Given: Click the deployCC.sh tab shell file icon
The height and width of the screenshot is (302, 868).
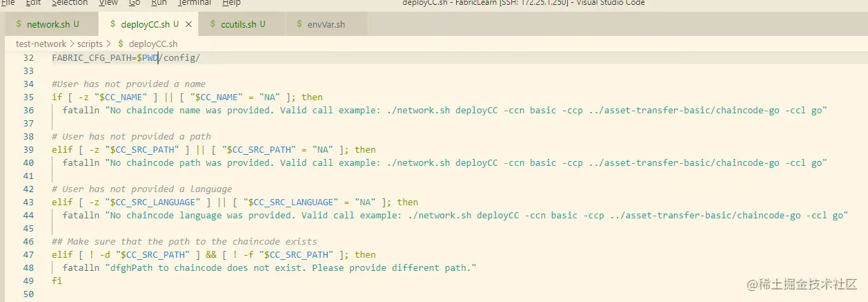Looking at the screenshot, I should [x=113, y=24].
